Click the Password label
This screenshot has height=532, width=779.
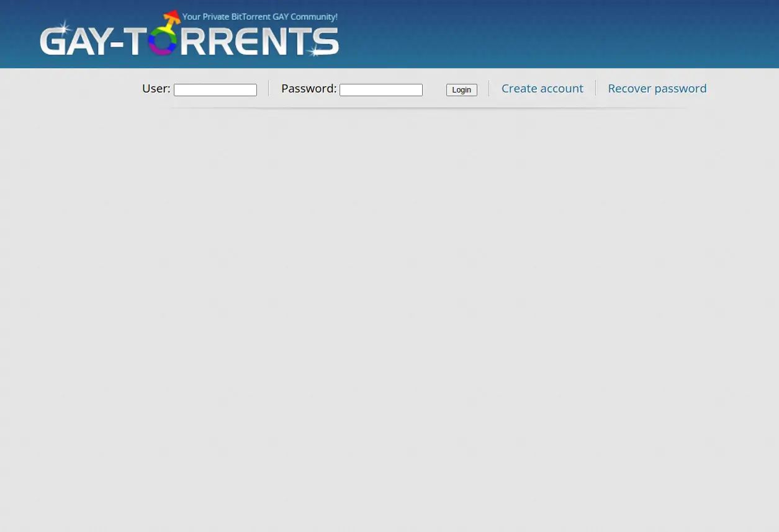(x=308, y=88)
